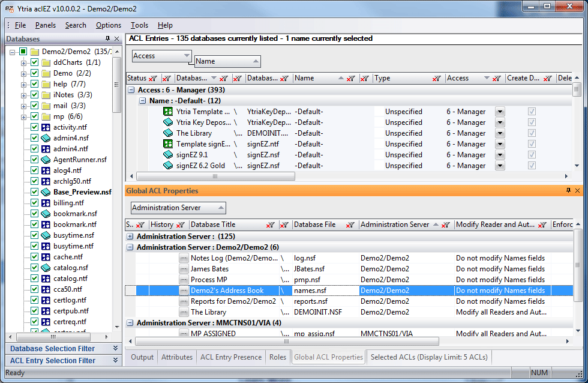588x383 pixels.
Task: Open the Search menu
Action: [76, 25]
